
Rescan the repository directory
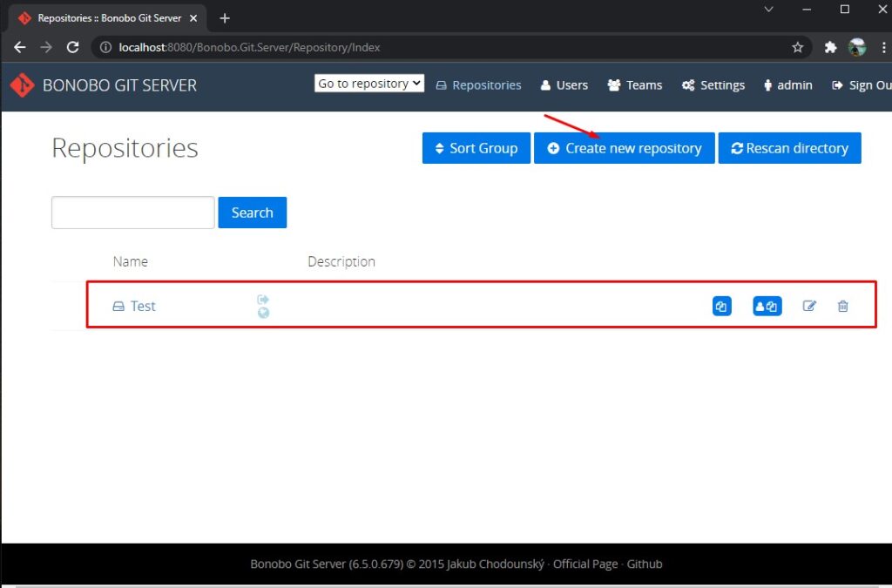[789, 148]
